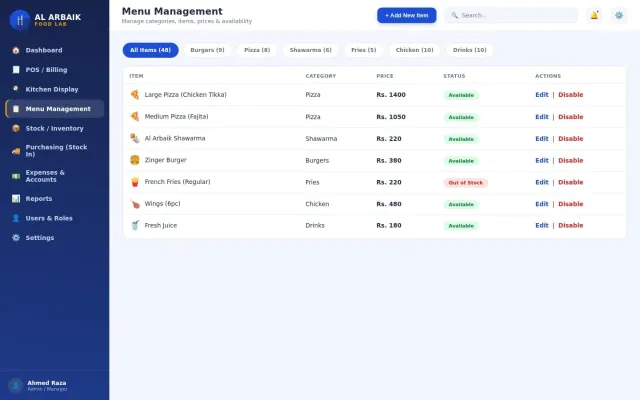This screenshot has height=400, width=640.
Task: Filter by Drinks (10) category
Action: click(469, 50)
